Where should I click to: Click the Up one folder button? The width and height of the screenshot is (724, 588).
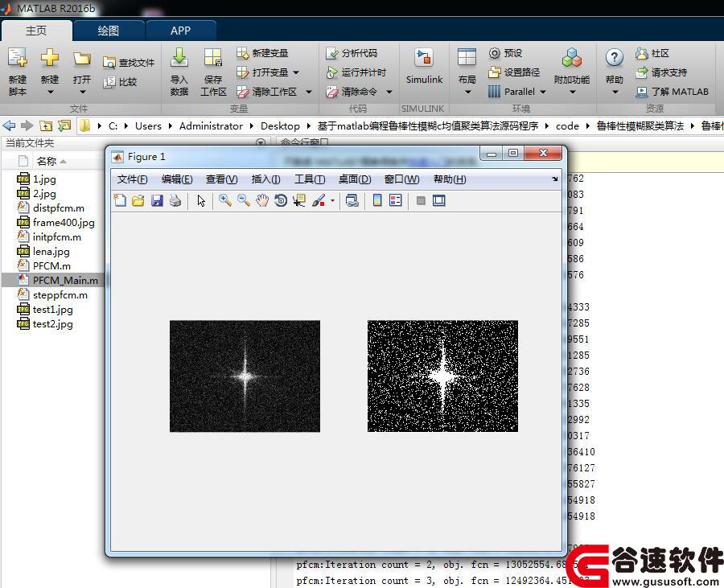pos(46,125)
